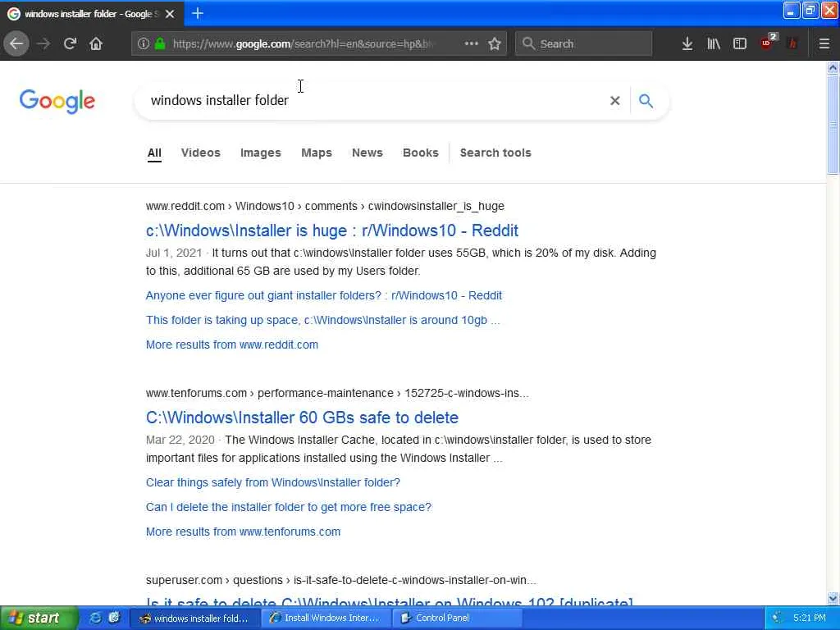
Task: Click the Firefox toolbar Search box
Action: 584,43
